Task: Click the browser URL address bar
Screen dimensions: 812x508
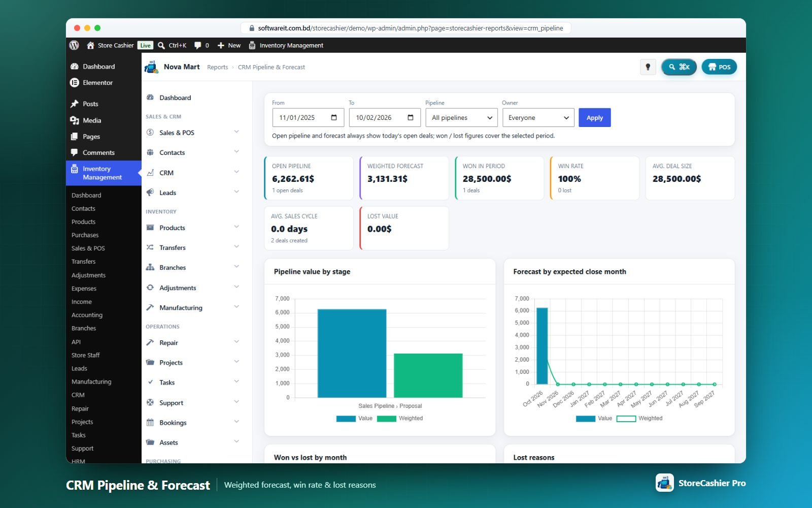Action: (x=406, y=28)
